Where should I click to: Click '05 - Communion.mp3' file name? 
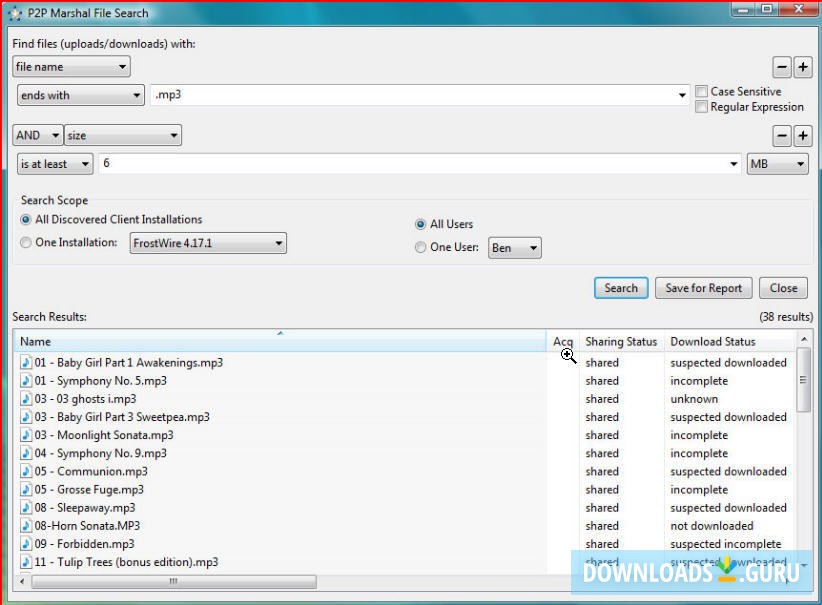[x=91, y=471]
